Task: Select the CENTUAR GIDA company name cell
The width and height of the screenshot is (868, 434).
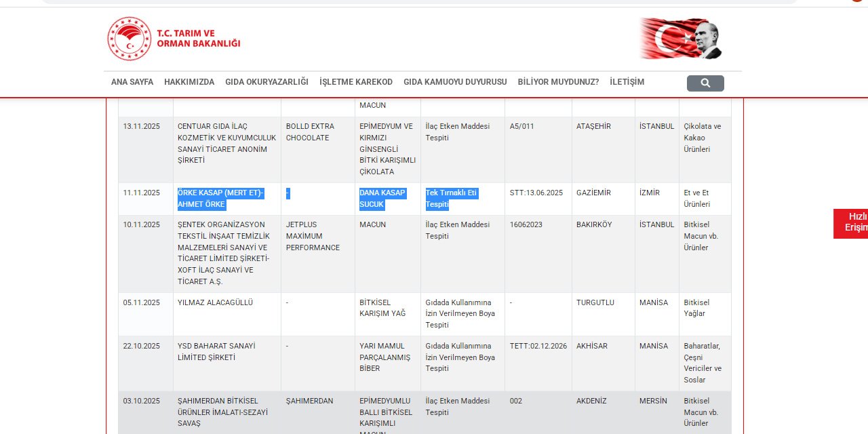Action: point(226,143)
